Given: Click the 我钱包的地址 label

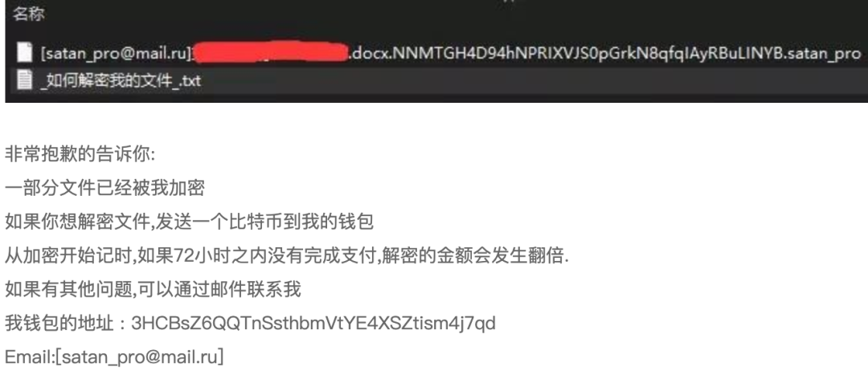Looking at the screenshot, I should click(59, 323).
